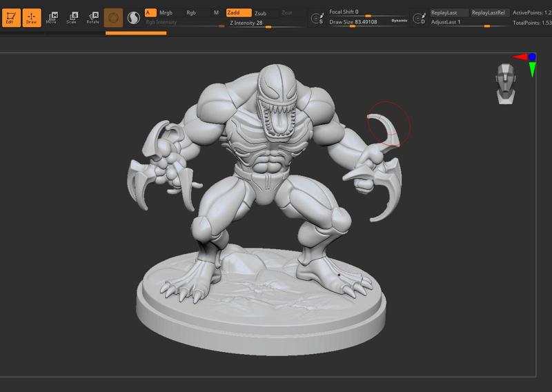This screenshot has width=552, height=392.
Task: Toggle Zadd sculpt mode
Action: tap(239, 12)
